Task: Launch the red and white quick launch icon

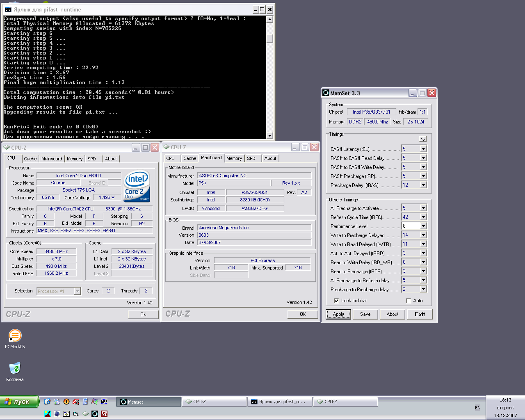Action: [x=76, y=402]
